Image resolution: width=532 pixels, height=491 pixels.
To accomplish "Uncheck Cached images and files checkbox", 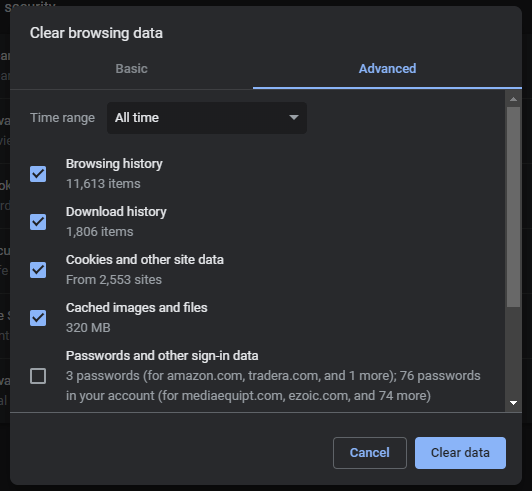I will (38, 318).
